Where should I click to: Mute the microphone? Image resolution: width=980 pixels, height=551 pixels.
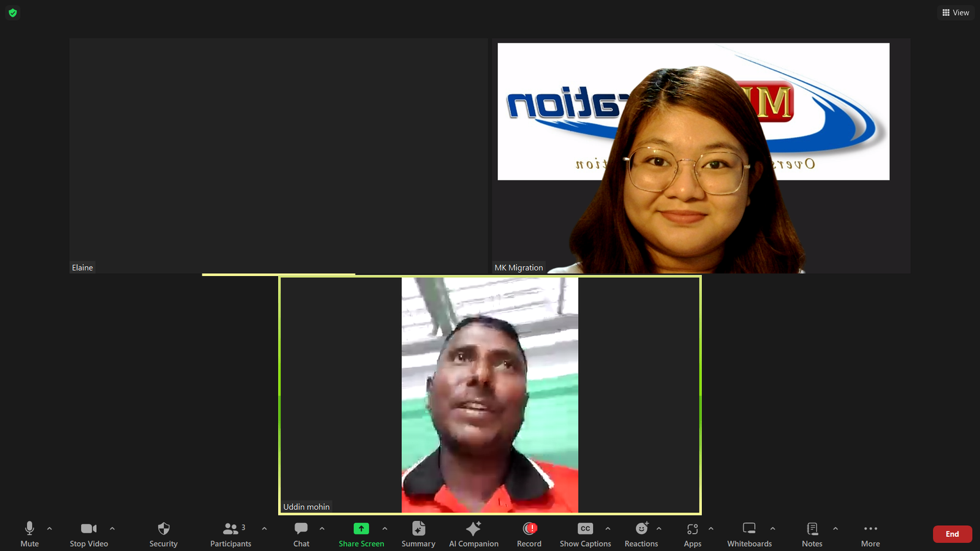29,534
